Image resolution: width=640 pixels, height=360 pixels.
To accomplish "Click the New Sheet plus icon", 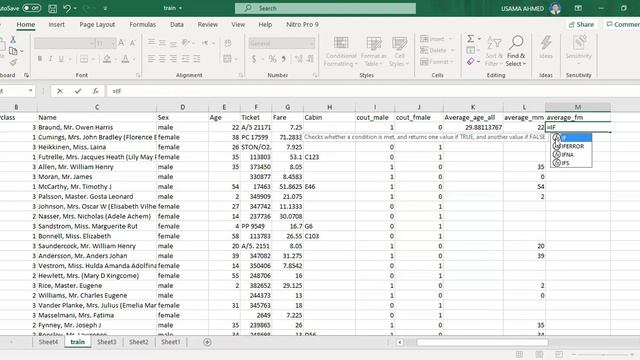I will 207,342.
